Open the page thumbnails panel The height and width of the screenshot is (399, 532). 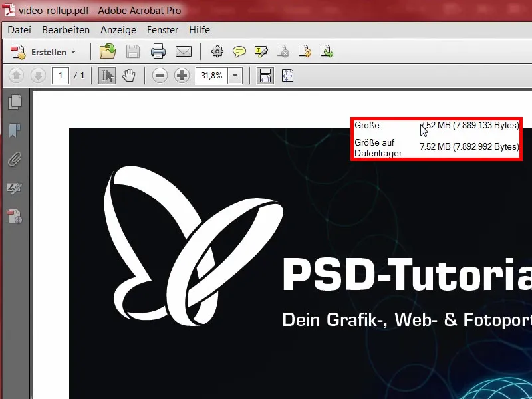click(x=15, y=102)
